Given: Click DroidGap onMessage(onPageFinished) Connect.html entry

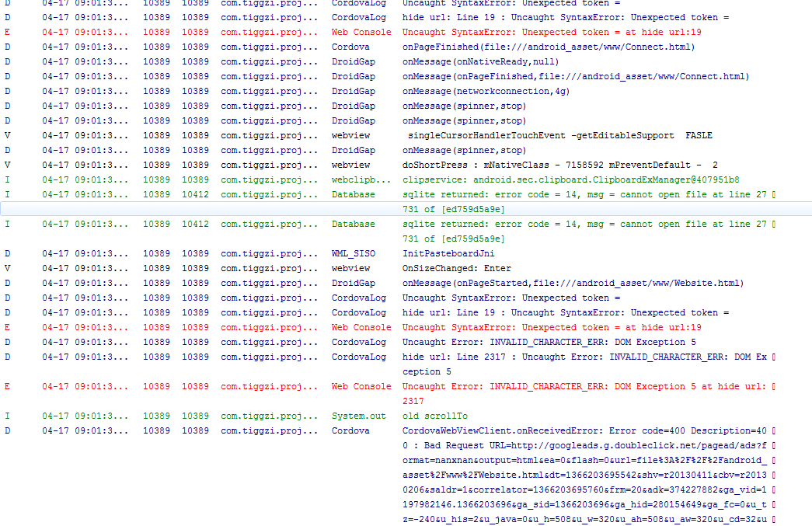Looking at the screenshot, I should click(x=575, y=77).
